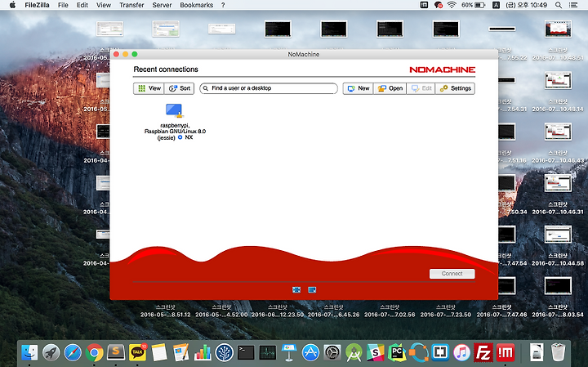Select desktop screenshot 2016-07-...10.48.51
The height and width of the screenshot is (367, 588).
[558, 29]
